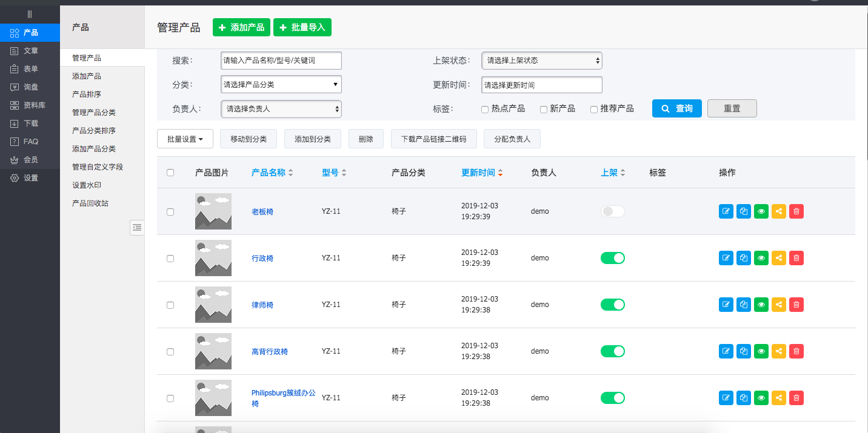Expand the 请选择产品分类 dropdown
Viewport: 868px width, 433px height.
[281, 85]
